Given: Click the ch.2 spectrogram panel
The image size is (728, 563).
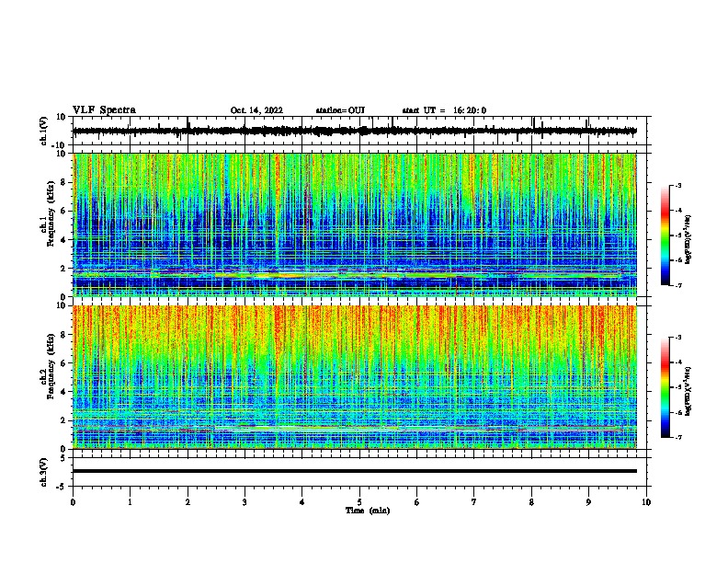Looking at the screenshot, I should [x=355, y=377].
